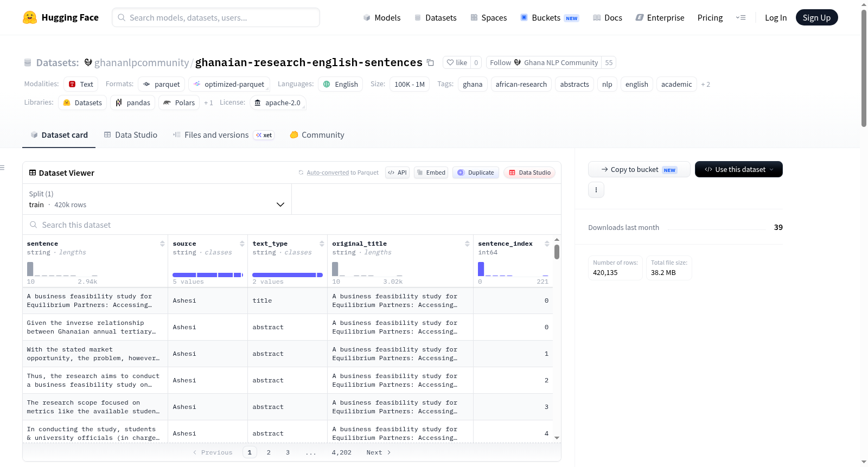This screenshot has height=467, width=868.
Task: Open the Dataset card tab
Action: click(x=59, y=135)
